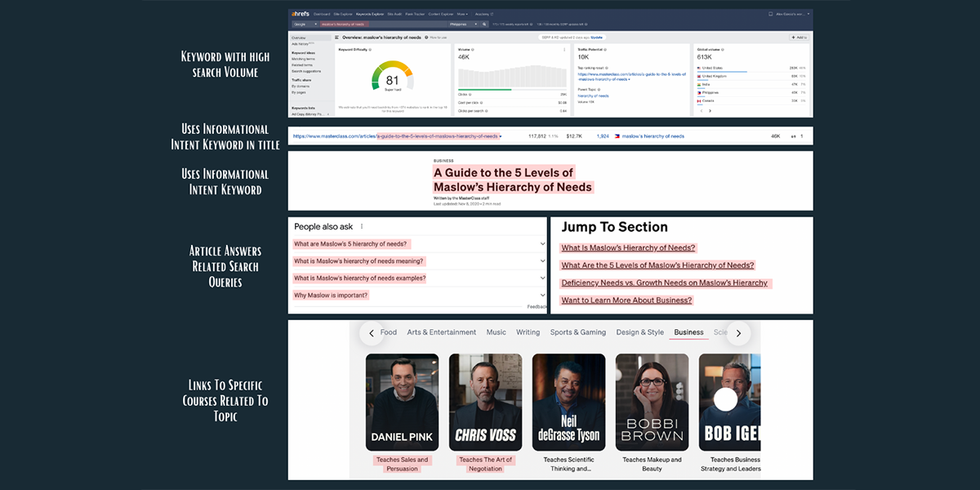Open Dashboard in the ahrefs top menu
This screenshot has height=490, width=980.
322,14
